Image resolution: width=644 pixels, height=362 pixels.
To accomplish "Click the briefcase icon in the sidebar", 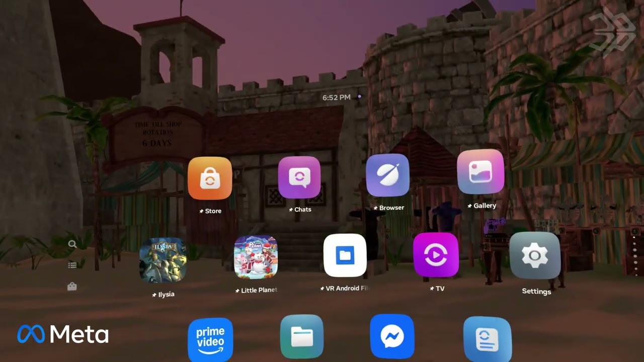I will coord(72,287).
